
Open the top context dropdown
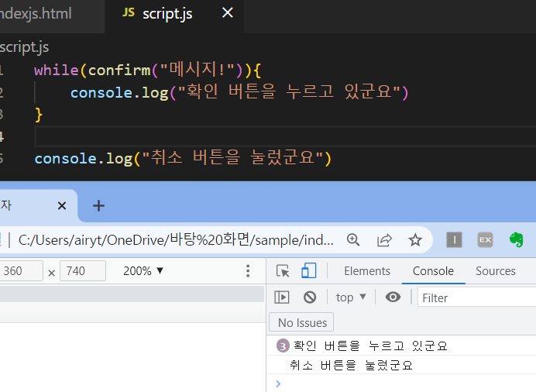click(x=351, y=297)
